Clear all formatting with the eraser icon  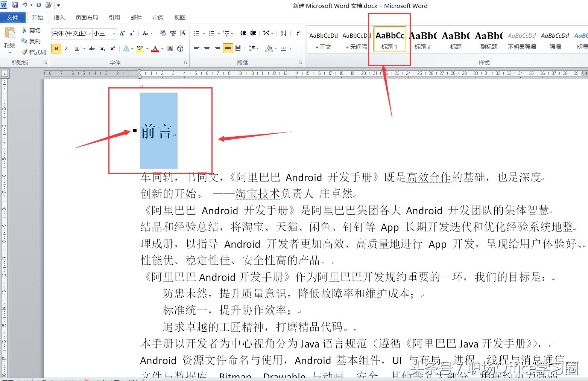pyautogui.click(x=163, y=34)
